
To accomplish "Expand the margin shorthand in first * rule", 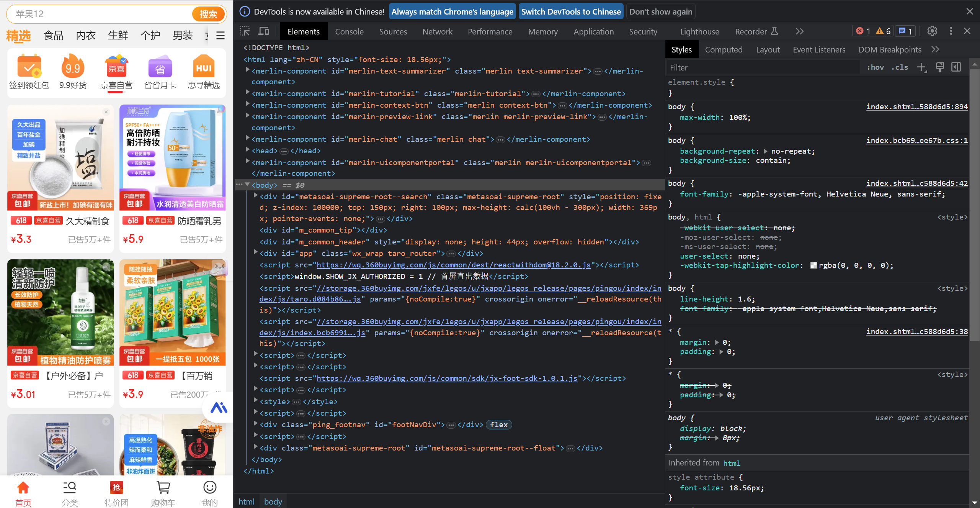I will click(x=717, y=342).
